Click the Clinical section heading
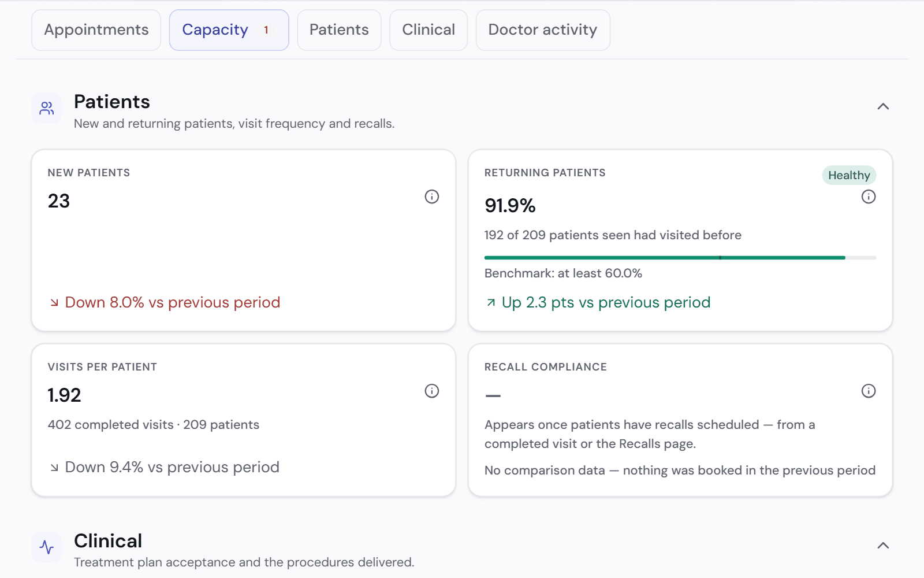This screenshot has width=924, height=578. click(108, 541)
